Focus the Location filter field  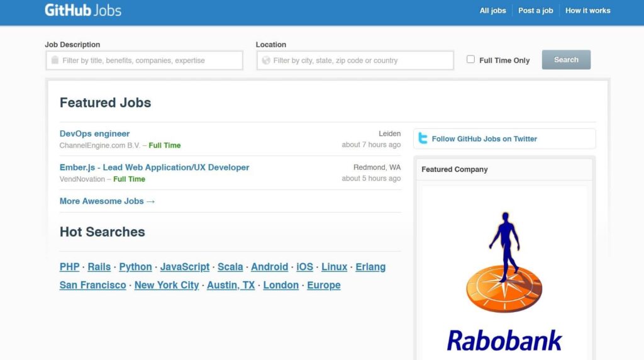pos(355,60)
